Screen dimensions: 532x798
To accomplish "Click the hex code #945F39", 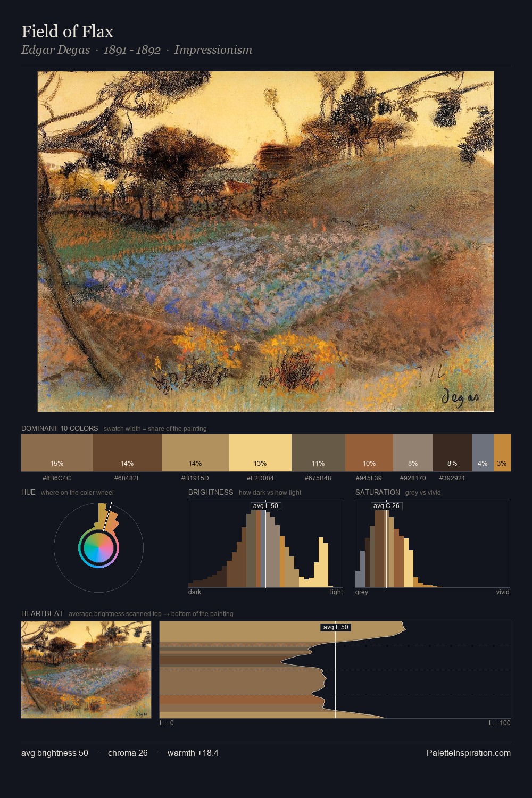I will tap(369, 478).
